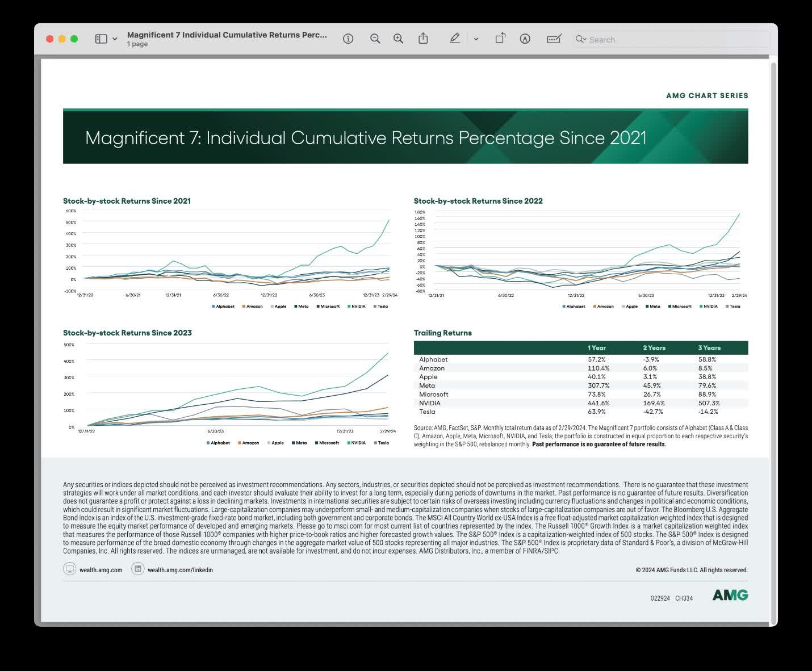This screenshot has height=671, width=812.
Task: Toggle the Apple series in the legend
Action: [x=279, y=306]
